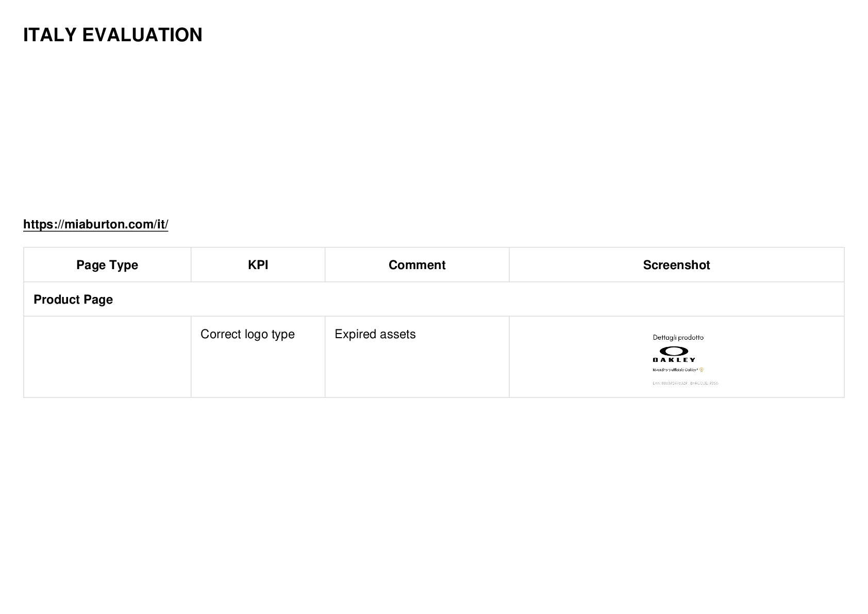Screen dimensions: 868x614
Task: Click the Oakley ellipse emblem
Action: click(x=674, y=351)
